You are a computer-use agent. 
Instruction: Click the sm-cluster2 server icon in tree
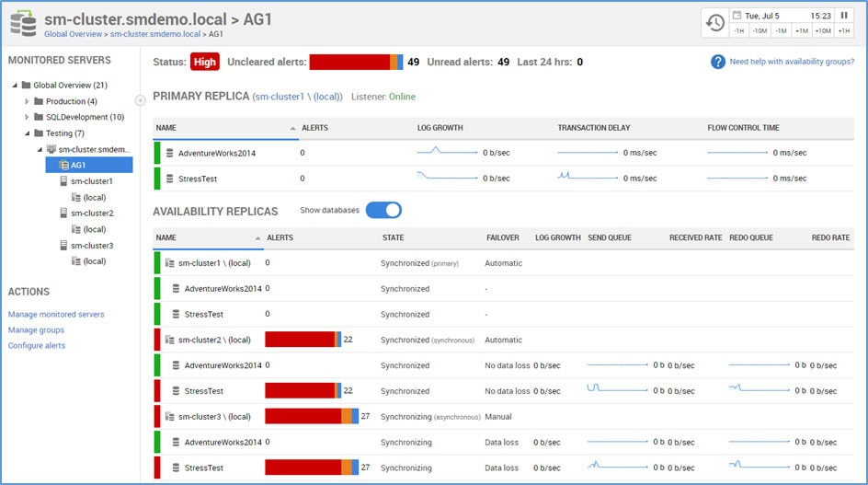(x=63, y=213)
